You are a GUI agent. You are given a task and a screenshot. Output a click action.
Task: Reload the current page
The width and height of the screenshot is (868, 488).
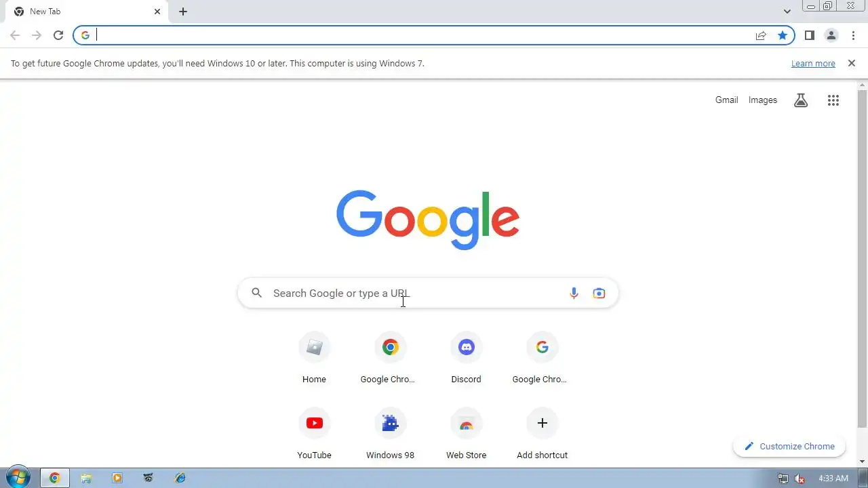coord(58,35)
